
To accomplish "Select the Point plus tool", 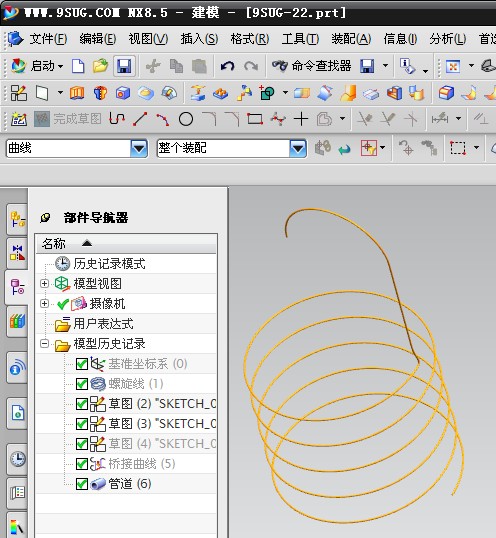I will point(301,119).
